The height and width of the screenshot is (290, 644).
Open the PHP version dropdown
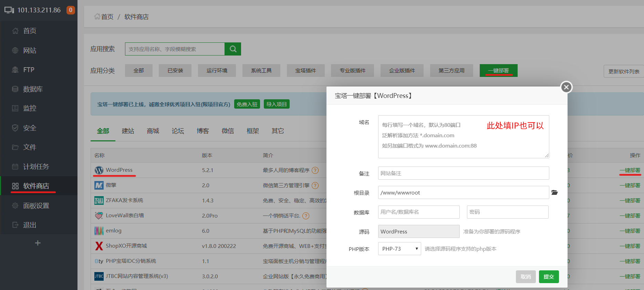coord(399,249)
